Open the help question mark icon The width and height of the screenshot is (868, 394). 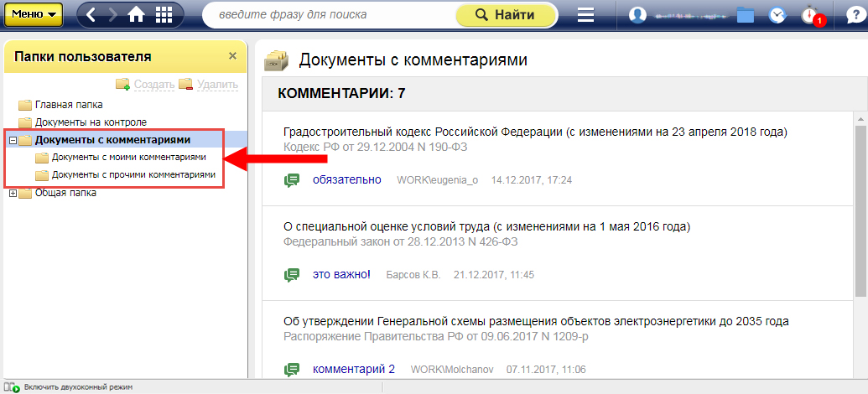(x=852, y=15)
